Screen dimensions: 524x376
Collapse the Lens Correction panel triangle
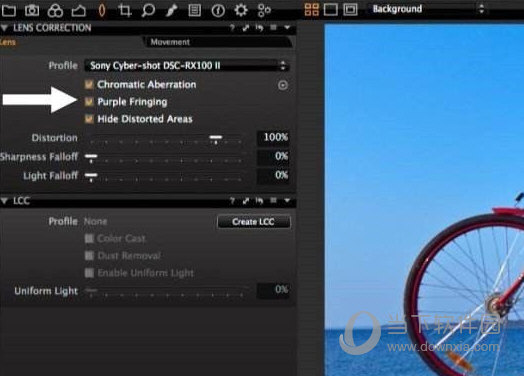pyautogui.click(x=5, y=28)
